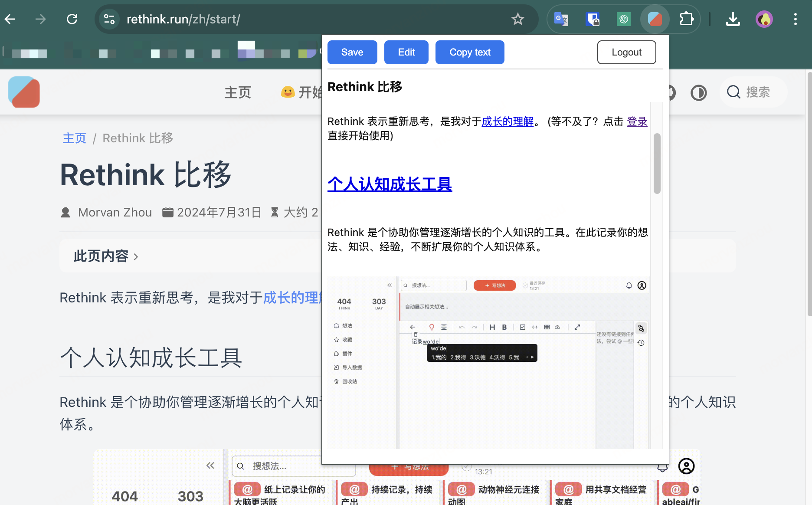Open the Chrome profile avatar
This screenshot has height=505, width=812.
pos(764,19)
